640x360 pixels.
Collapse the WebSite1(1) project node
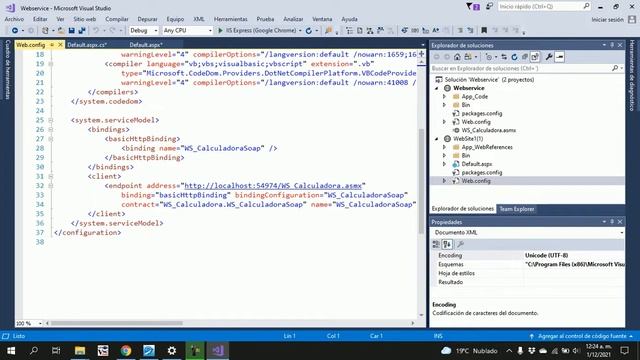[437, 139]
